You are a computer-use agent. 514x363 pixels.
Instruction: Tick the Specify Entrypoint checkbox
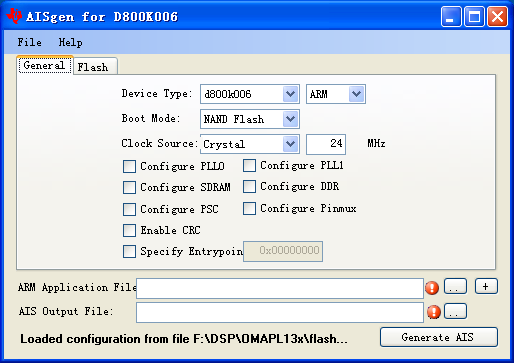pyautogui.click(x=129, y=251)
